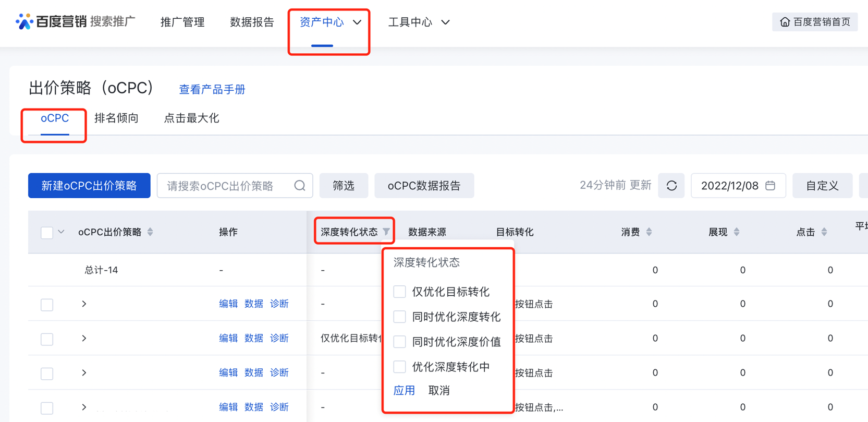
Task: Click 编辑 in the first strategy row
Action: tap(228, 304)
